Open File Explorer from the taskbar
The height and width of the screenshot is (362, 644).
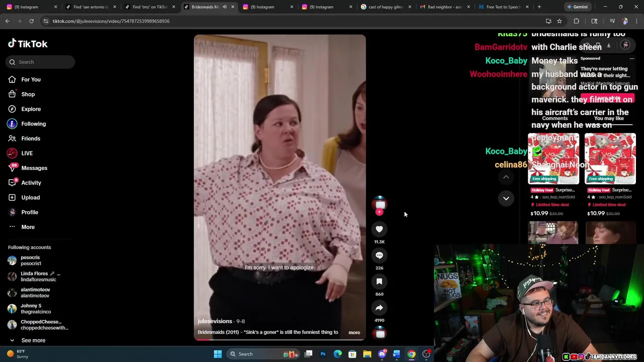click(367, 354)
